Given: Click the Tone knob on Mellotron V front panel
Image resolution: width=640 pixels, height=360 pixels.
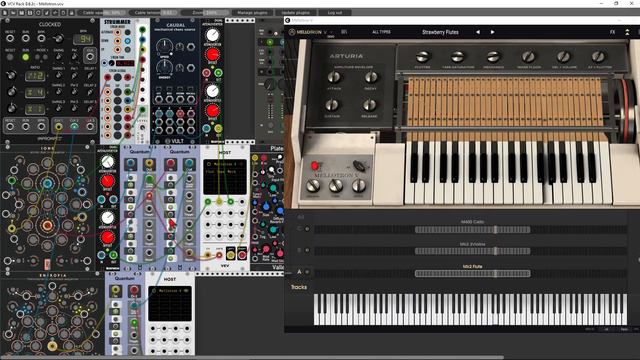Looking at the screenshot, I should (x=336, y=185).
